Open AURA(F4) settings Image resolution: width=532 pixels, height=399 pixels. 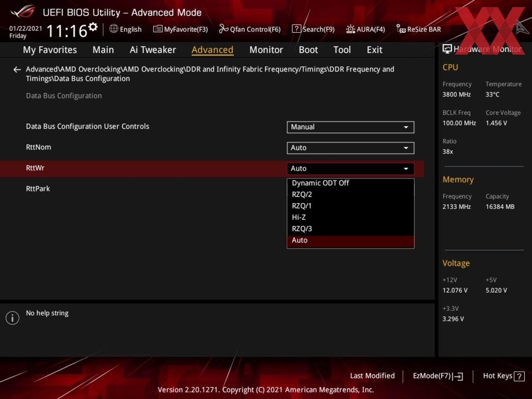365,29
